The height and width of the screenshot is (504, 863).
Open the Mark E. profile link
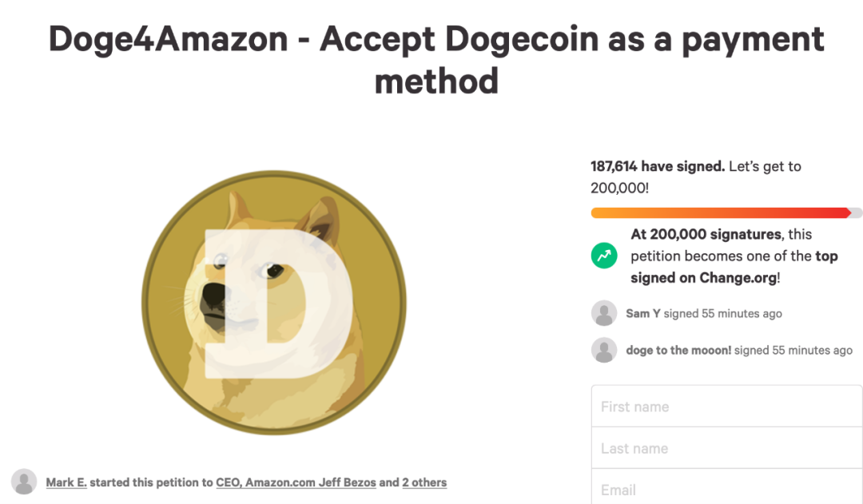pyautogui.click(x=66, y=482)
